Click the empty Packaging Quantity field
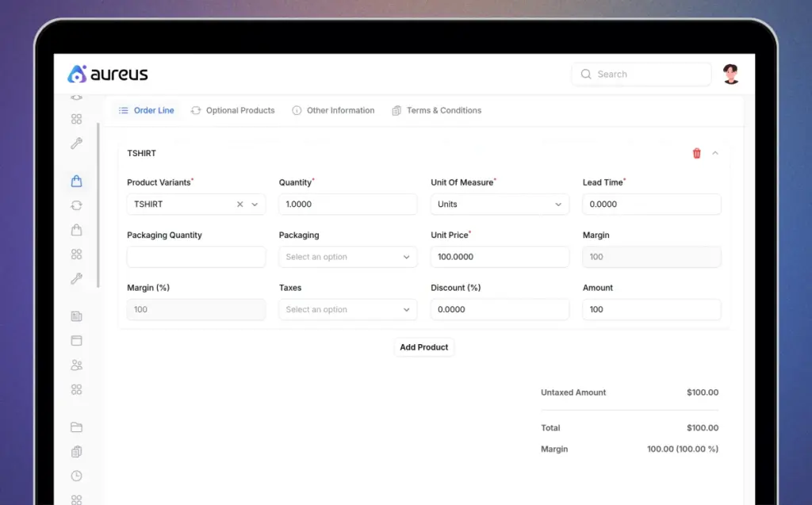This screenshot has width=812, height=505. coord(197,257)
